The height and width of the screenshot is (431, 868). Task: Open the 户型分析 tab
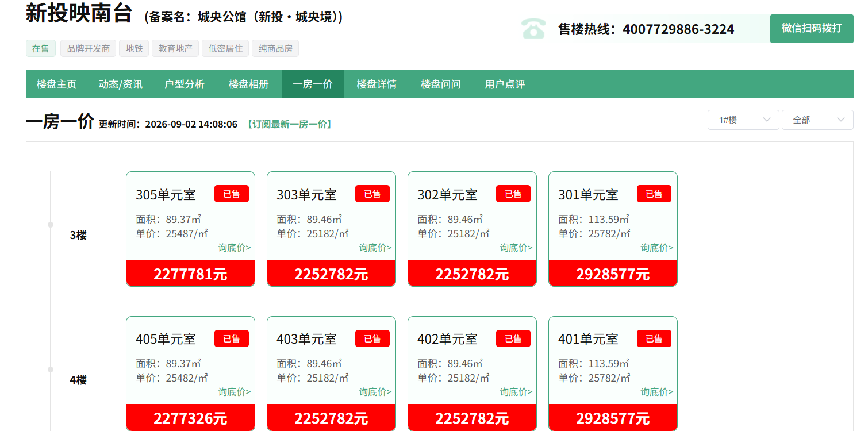[x=185, y=84]
